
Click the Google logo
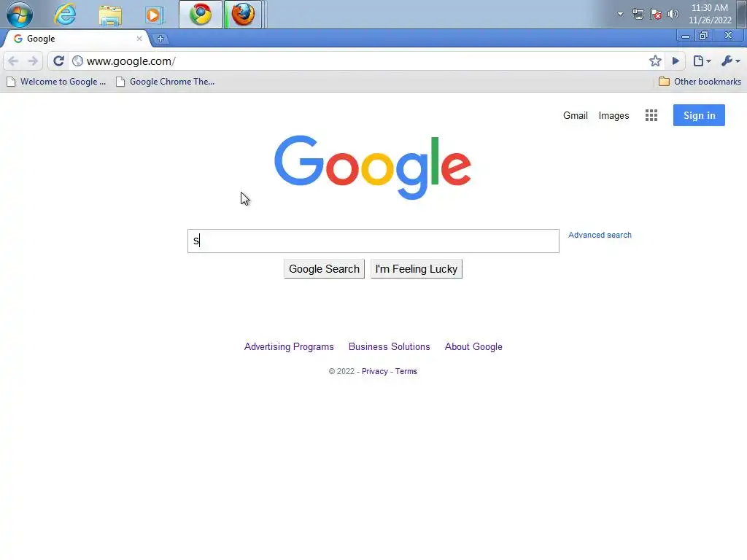(373, 167)
